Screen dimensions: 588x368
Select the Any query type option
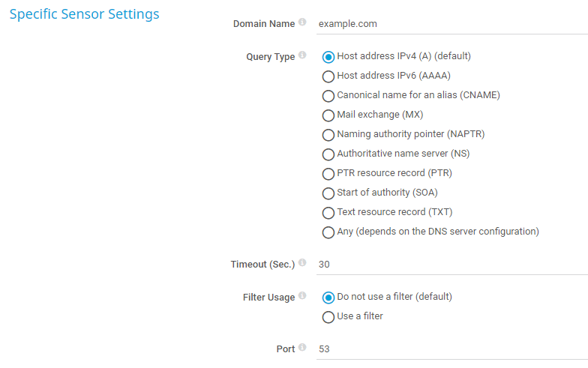pos(328,232)
